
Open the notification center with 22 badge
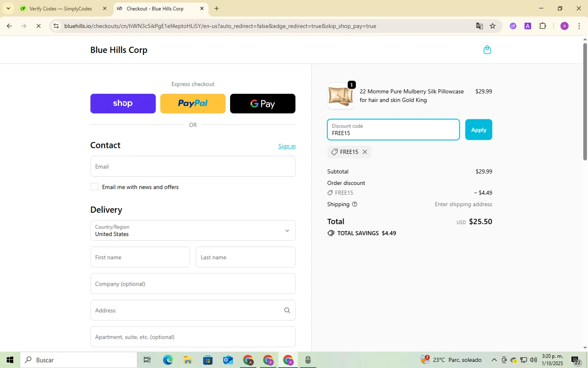pyautogui.click(x=576, y=360)
